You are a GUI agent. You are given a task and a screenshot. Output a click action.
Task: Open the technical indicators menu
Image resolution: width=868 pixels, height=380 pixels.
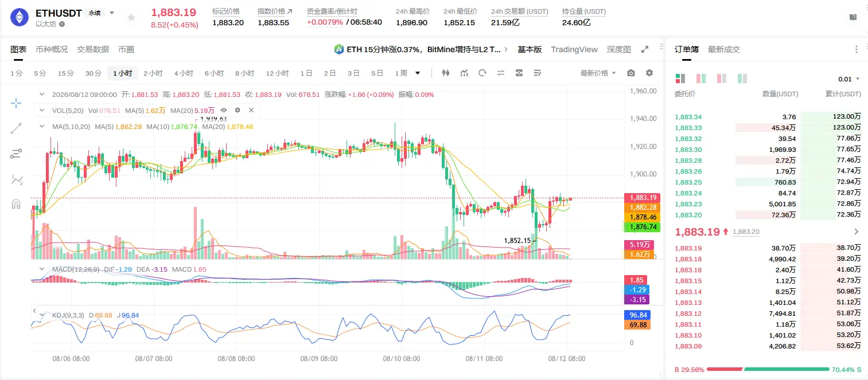coord(464,73)
